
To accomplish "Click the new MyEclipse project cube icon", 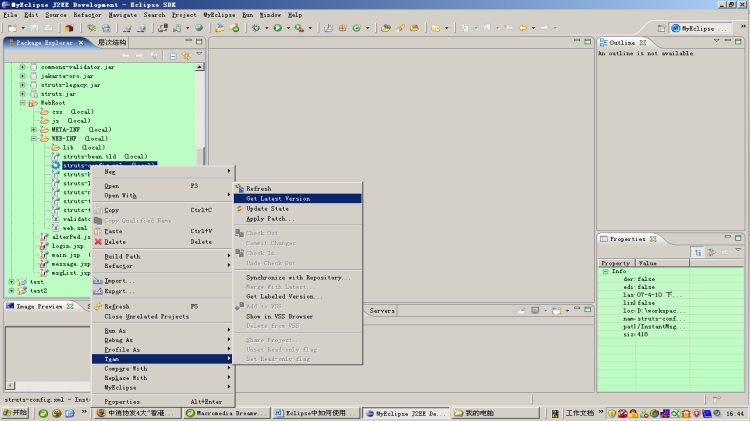I will tap(69, 28).
